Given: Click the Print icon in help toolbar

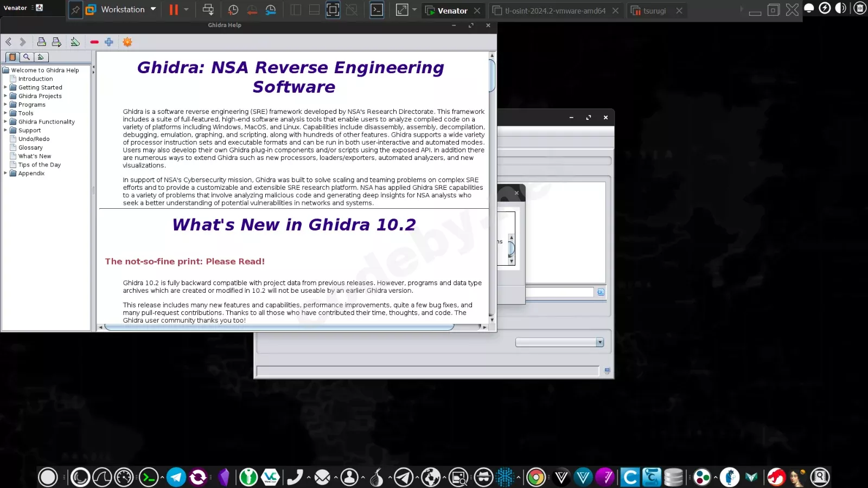Looking at the screenshot, I should point(41,42).
